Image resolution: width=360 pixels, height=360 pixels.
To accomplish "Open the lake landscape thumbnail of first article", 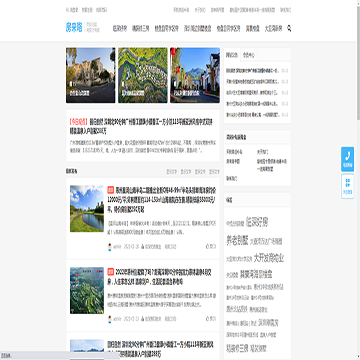I will point(87,209).
